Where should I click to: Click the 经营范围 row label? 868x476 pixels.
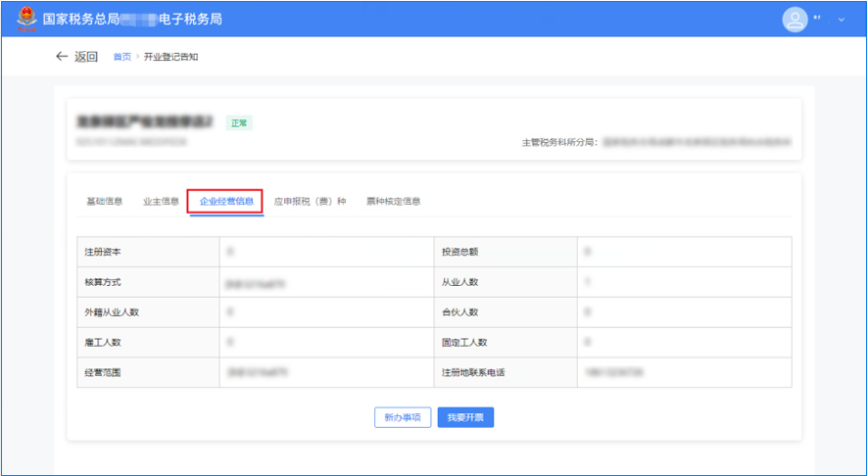(x=103, y=372)
